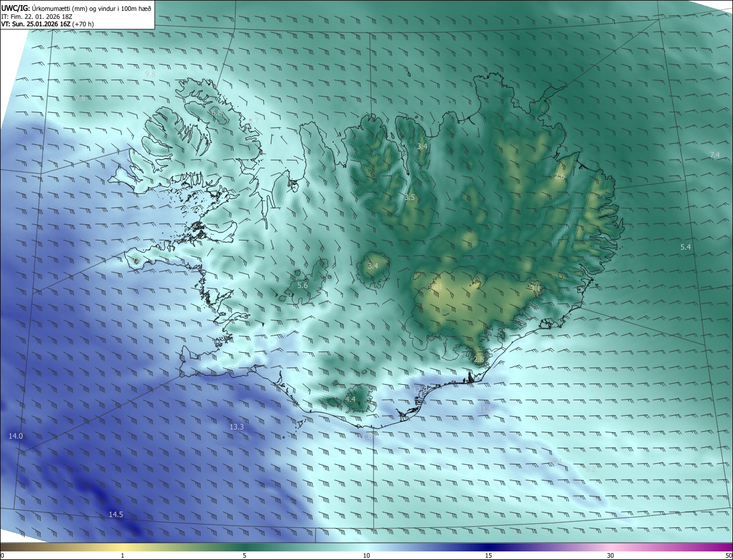Click the 13.3 value label

pyautogui.click(x=237, y=427)
